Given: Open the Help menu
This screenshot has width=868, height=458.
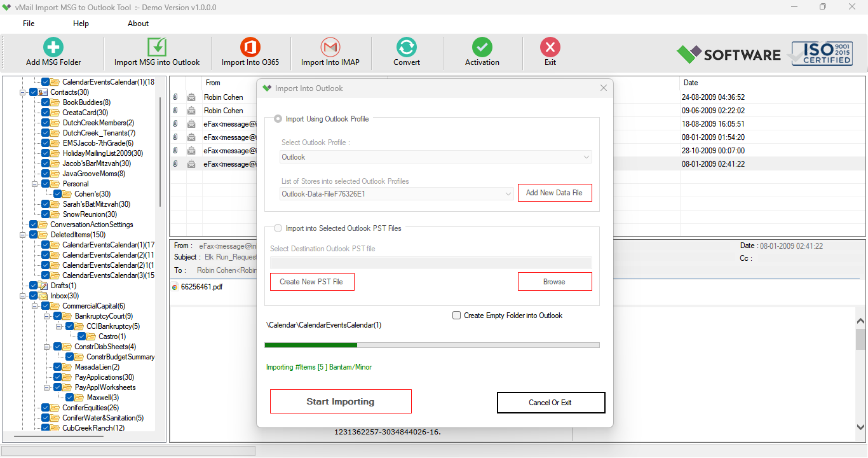Looking at the screenshot, I should 81,24.
